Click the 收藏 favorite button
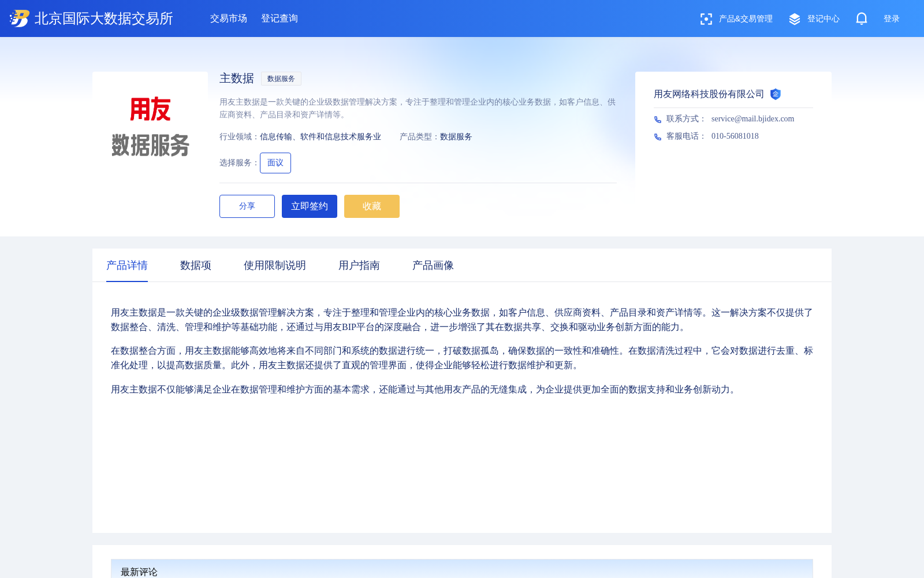 (x=372, y=206)
